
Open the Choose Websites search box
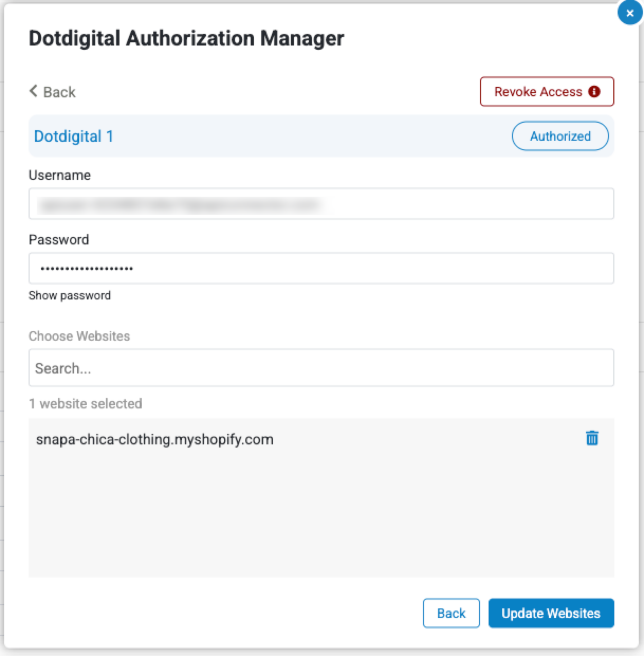click(x=321, y=368)
